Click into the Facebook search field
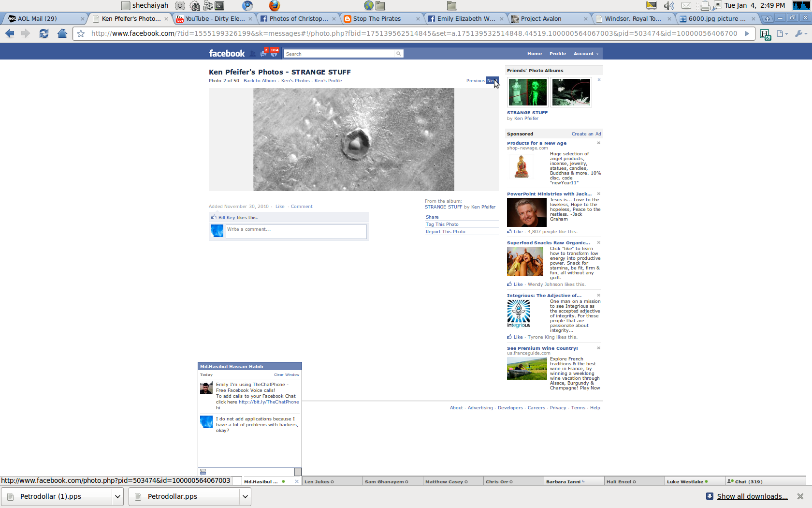Screen dimensions: 812x508 (x=339, y=54)
